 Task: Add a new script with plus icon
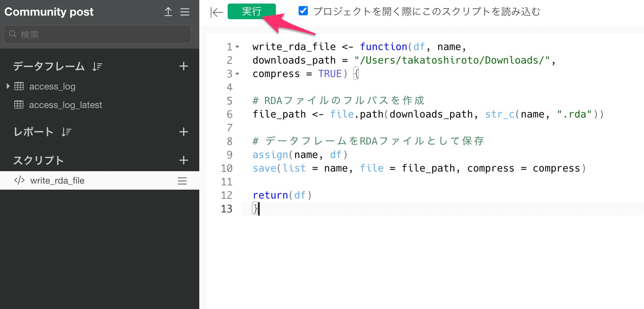click(183, 160)
